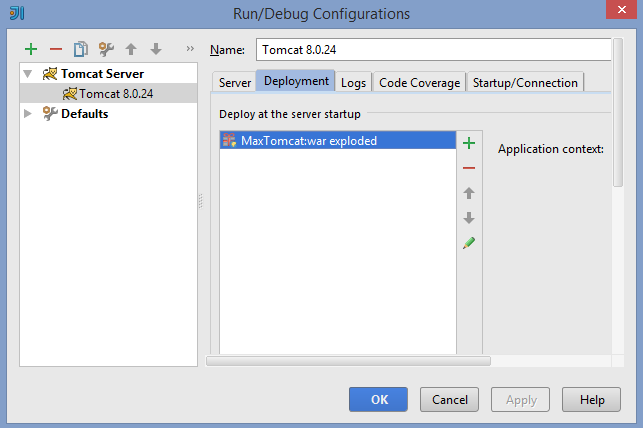Image resolution: width=644 pixels, height=428 pixels.
Task: Remove MaxTomcat artifact with red minus
Action: (x=469, y=168)
